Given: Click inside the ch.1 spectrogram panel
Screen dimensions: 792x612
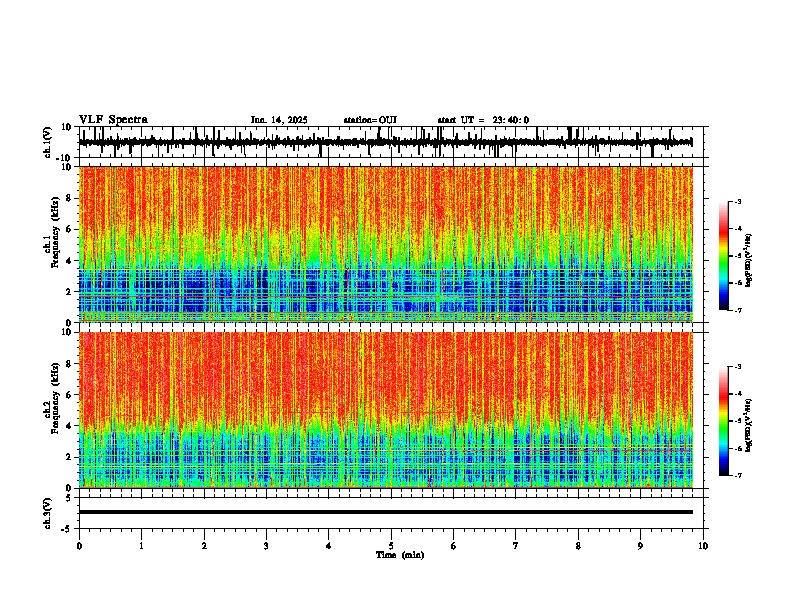Looking at the screenshot, I should tap(385, 244).
